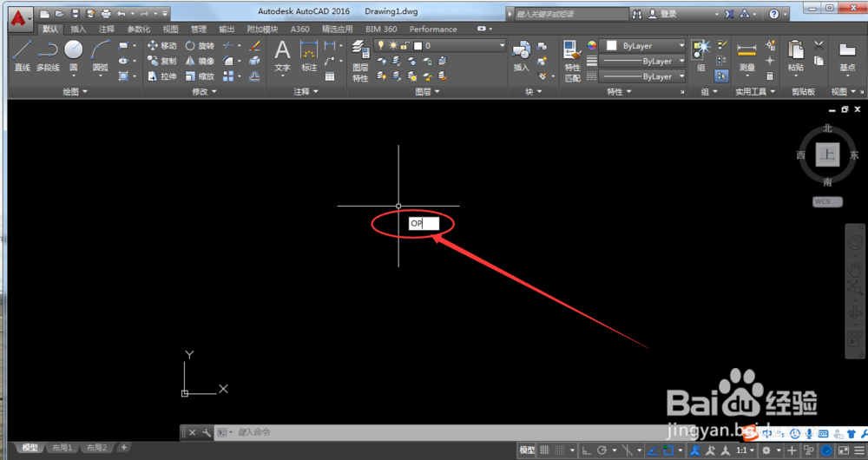Select the Line (直线) tool
This screenshot has height=460, width=868.
pos(23,56)
